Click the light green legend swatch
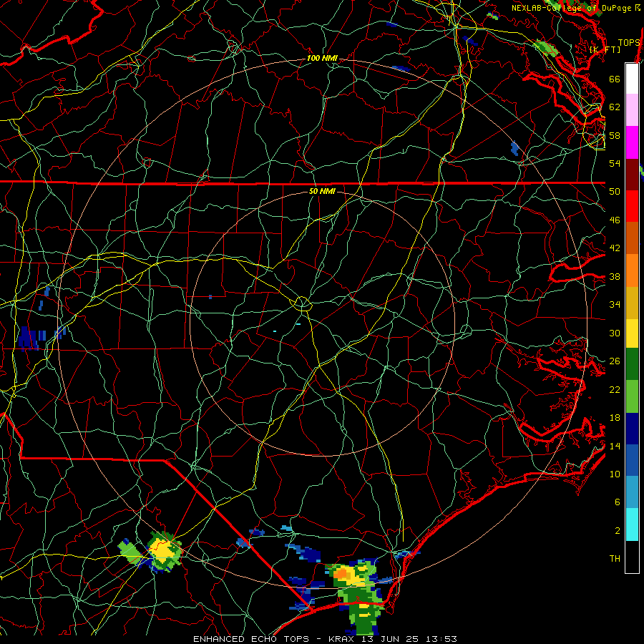The image size is (644, 644). (632, 396)
